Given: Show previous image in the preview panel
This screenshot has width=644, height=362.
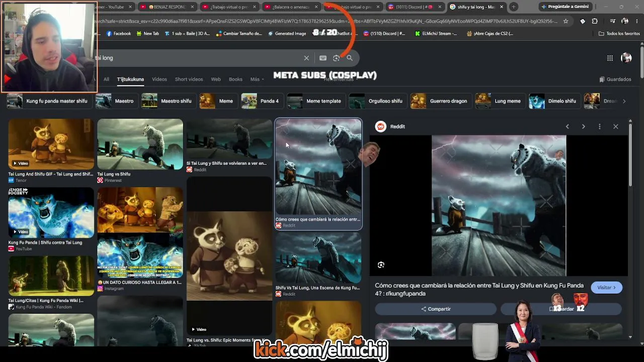Looking at the screenshot, I should click(567, 127).
